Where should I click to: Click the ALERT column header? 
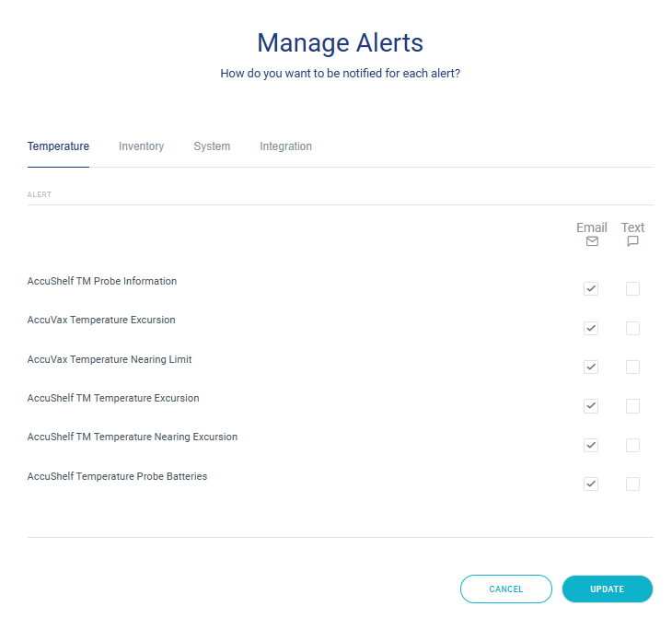(40, 194)
